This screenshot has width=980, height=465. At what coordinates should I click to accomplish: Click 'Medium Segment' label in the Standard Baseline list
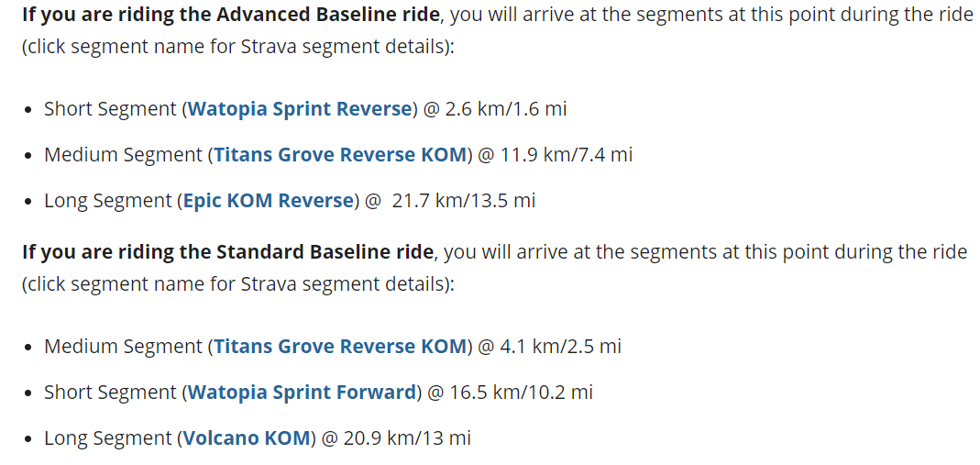point(123,346)
